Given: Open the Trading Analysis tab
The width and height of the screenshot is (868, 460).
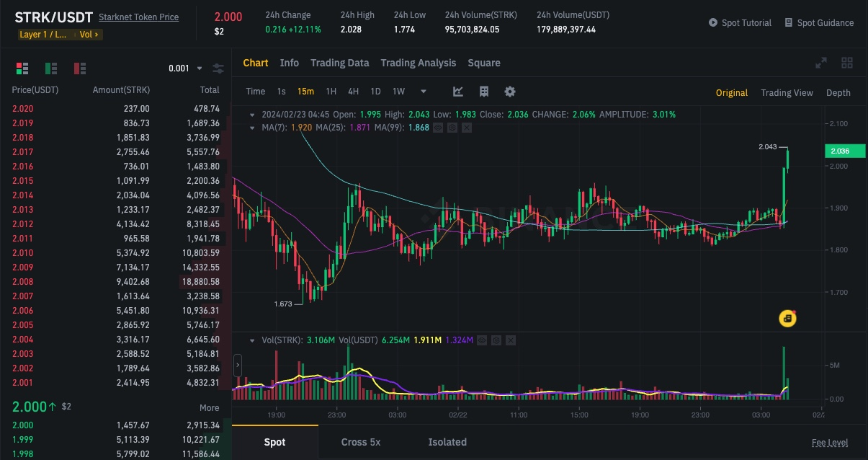Looking at the screenshot, I should (x=419, y=63).
